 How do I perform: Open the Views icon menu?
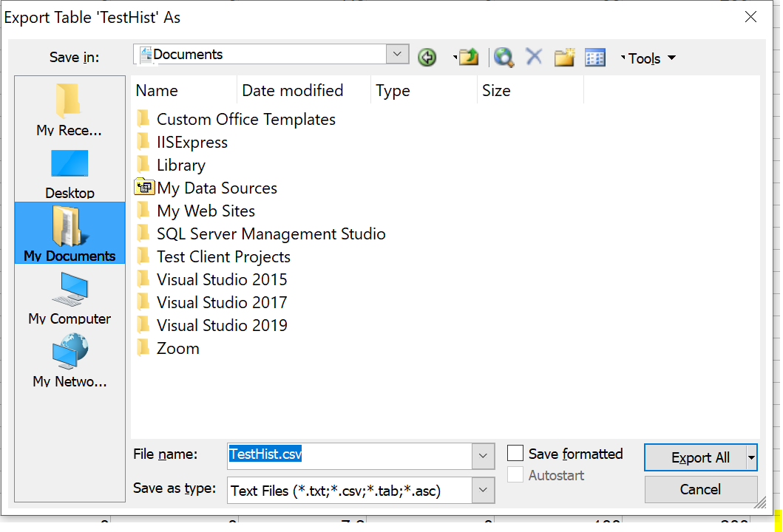click(x=594, y=58)
